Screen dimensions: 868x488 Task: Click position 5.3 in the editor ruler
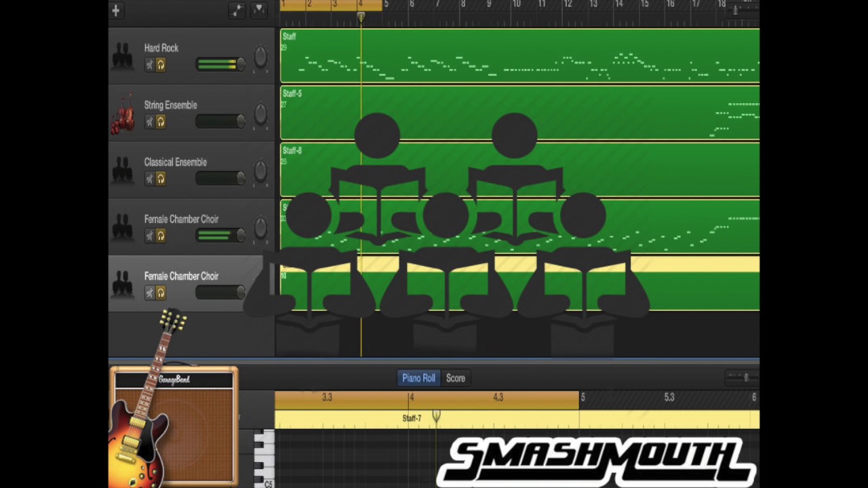669,397
